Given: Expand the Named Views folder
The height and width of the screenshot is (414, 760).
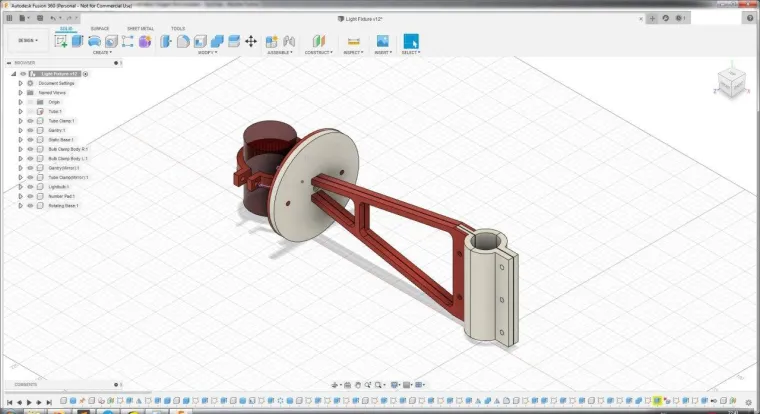Looking at the screenshot, I should pyautogui.click(x=20, y=92).
